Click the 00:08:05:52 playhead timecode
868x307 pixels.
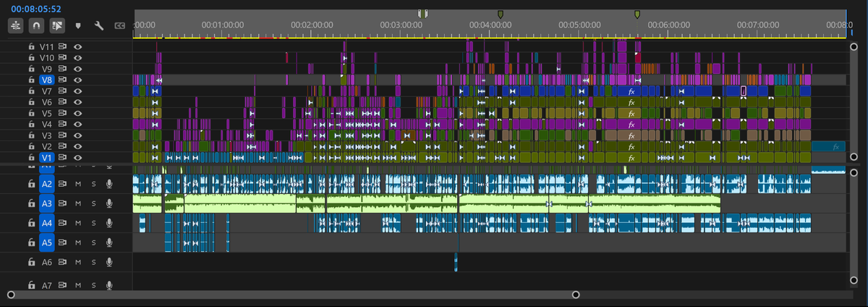click(x=36, y=9)
